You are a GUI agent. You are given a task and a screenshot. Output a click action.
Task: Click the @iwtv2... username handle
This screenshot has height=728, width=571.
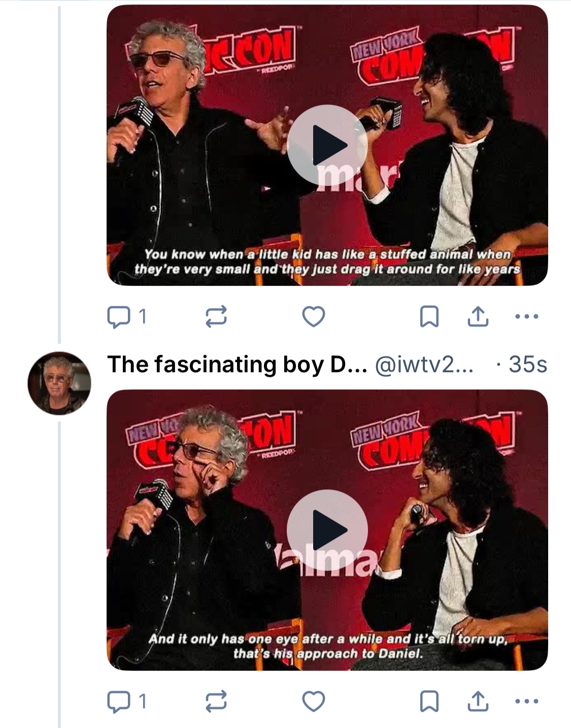(423, 365)
